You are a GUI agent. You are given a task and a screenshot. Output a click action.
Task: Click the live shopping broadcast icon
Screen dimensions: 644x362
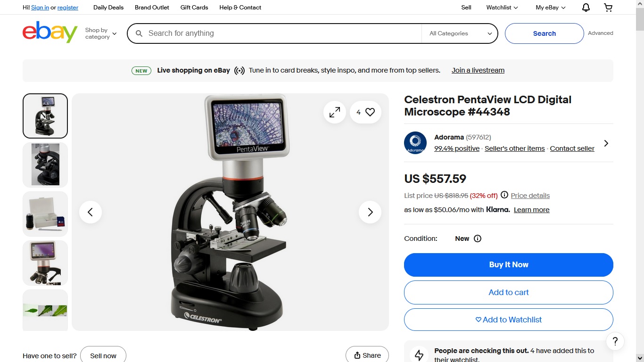(x=239, y=71)
